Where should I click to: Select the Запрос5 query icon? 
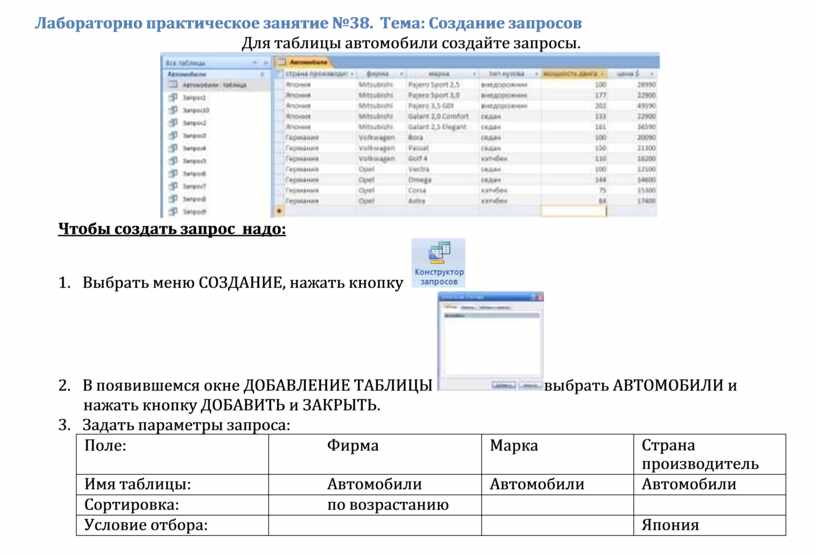(x=173, y=160)
